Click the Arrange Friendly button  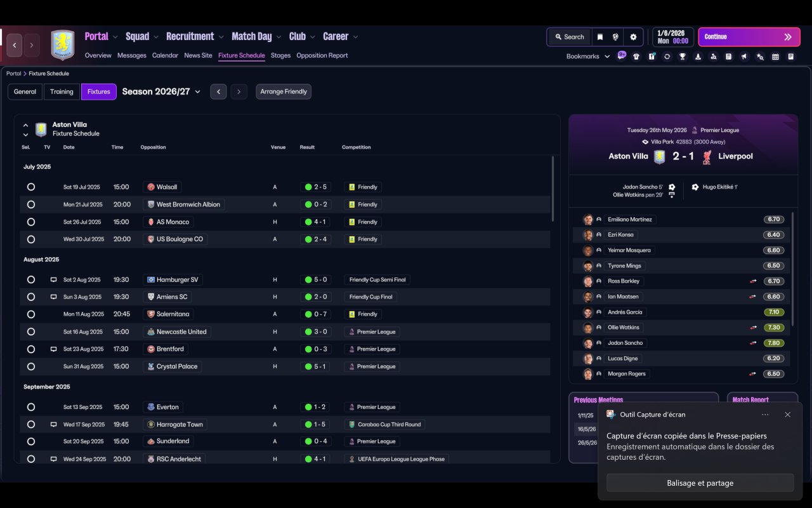[x=284, y=91]
